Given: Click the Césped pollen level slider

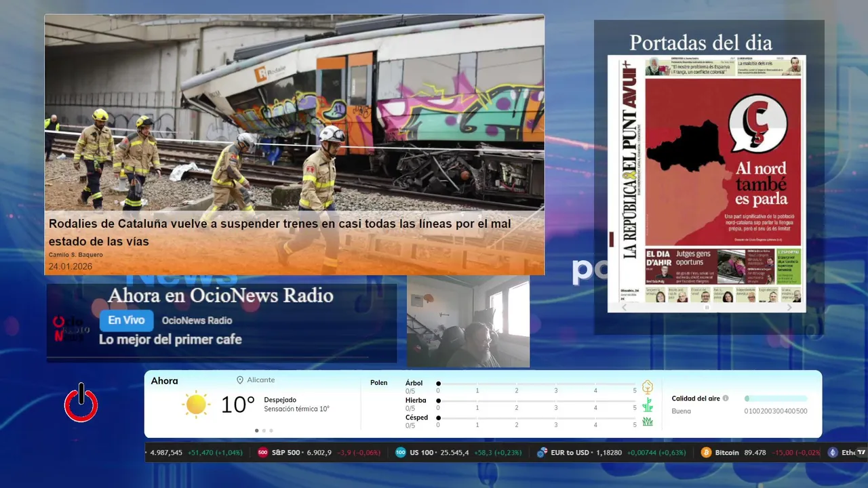Looking at the screenshot, I should 536,418.
